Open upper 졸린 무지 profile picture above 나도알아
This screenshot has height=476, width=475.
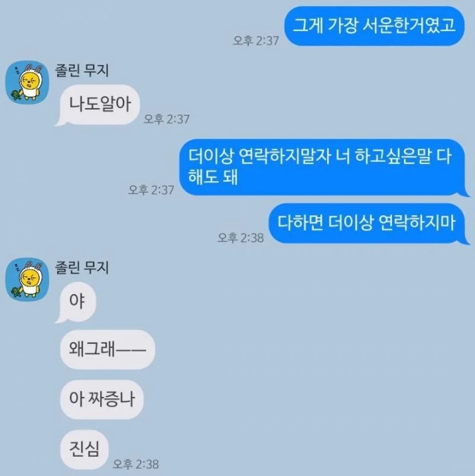point(27,82)
